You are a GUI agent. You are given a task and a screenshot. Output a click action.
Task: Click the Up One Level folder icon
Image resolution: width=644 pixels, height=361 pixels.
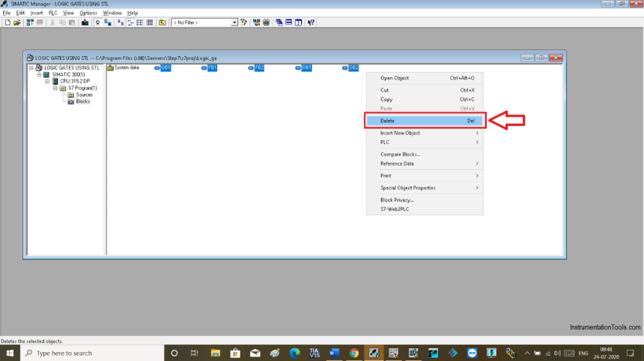point(162,22)
